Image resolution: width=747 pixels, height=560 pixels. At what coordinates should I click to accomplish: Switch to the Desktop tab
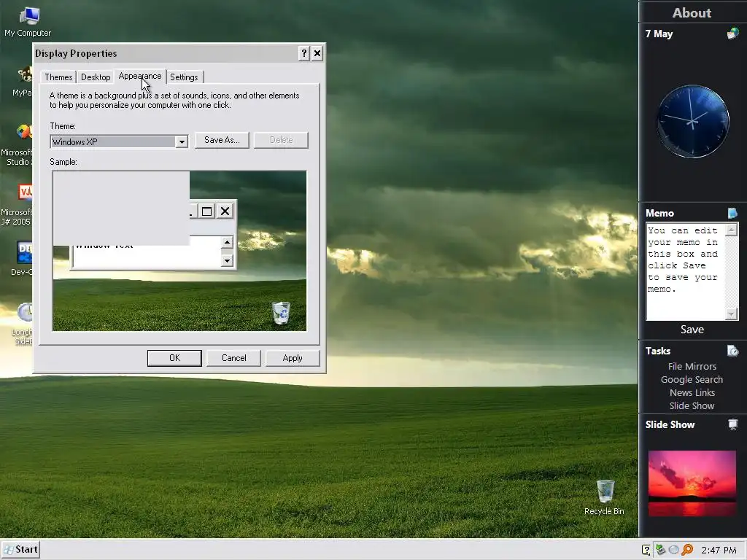click(96, 77)
